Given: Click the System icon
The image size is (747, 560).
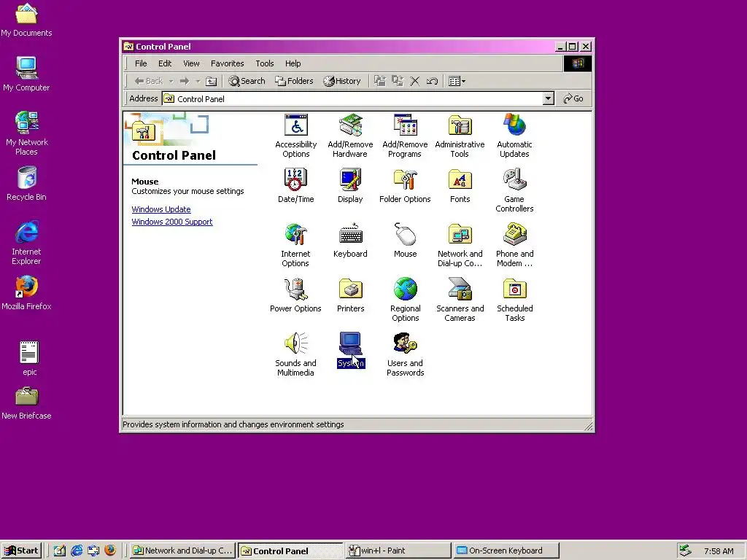Looking at the screenshot, I should tap(351, 350).
